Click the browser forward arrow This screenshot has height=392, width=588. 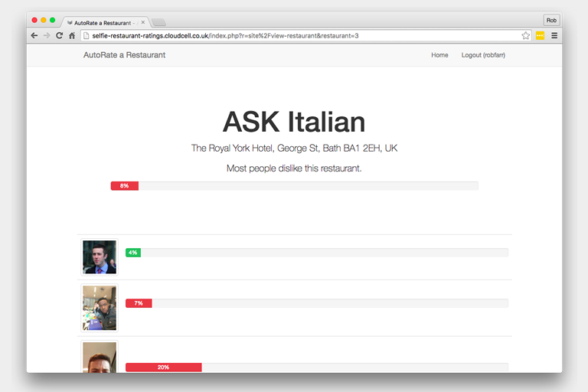pos(47,36)
